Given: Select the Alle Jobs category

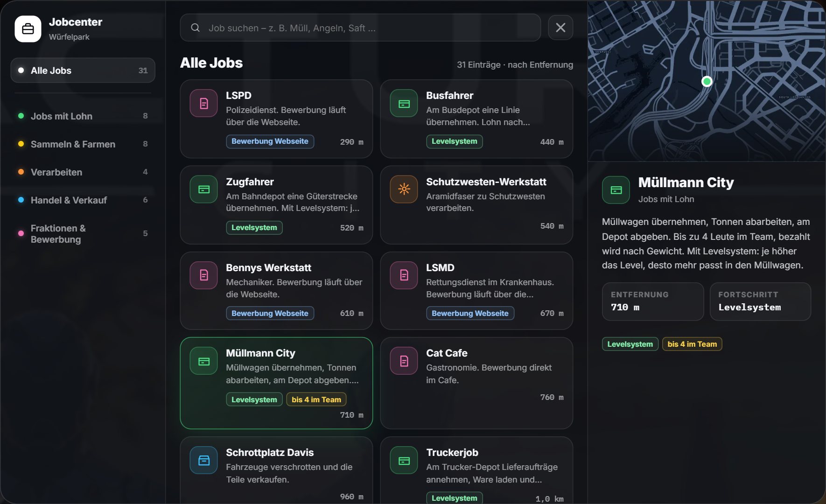Looking at the screenshot, I should pos(83,70).
